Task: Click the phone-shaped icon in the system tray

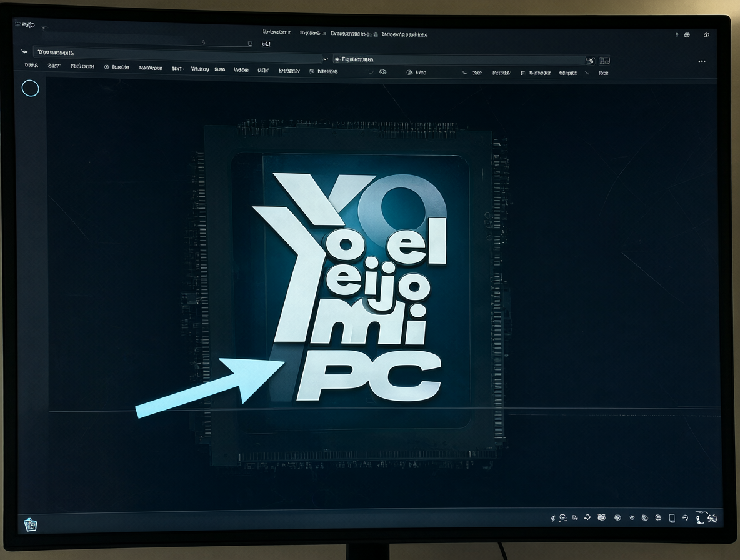Action: click(672, 519)
